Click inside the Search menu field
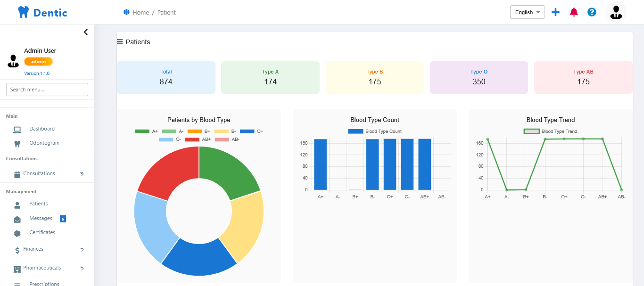Screen dimensions: 644x286 47,89
